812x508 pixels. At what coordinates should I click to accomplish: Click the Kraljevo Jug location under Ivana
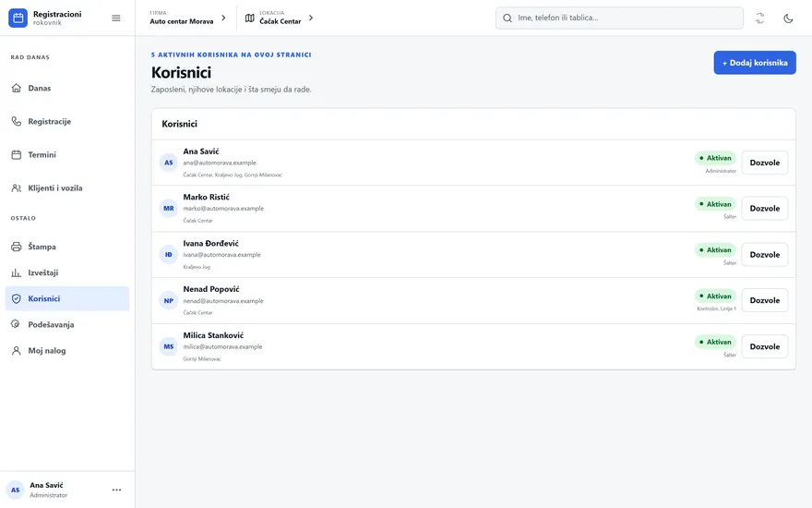coord(197,267)
